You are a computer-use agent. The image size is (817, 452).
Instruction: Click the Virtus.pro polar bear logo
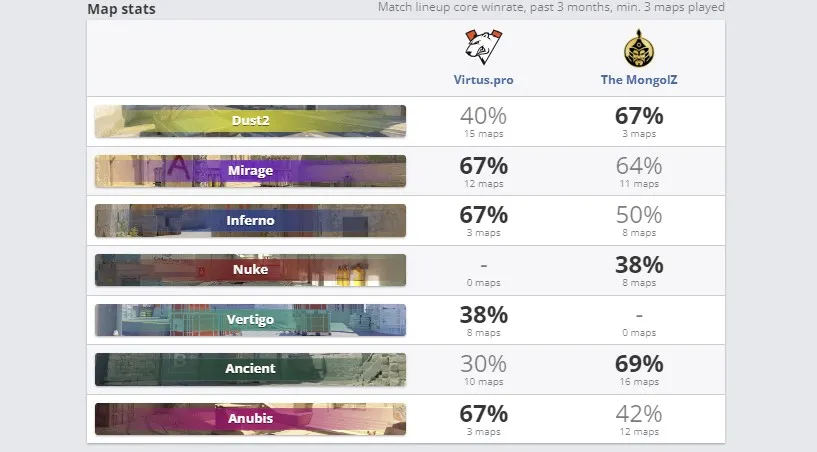[x=484, y=47]
